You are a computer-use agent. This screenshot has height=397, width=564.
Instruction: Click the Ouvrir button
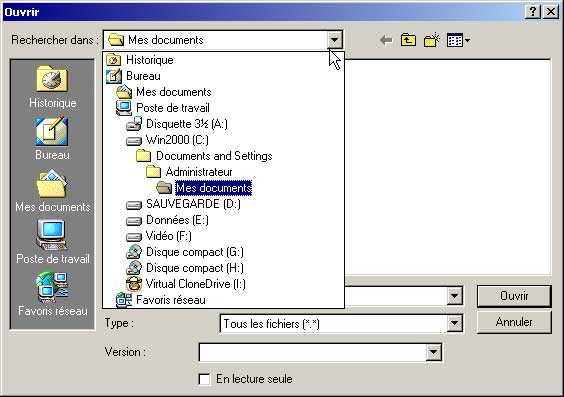click(x=514, y=296)
